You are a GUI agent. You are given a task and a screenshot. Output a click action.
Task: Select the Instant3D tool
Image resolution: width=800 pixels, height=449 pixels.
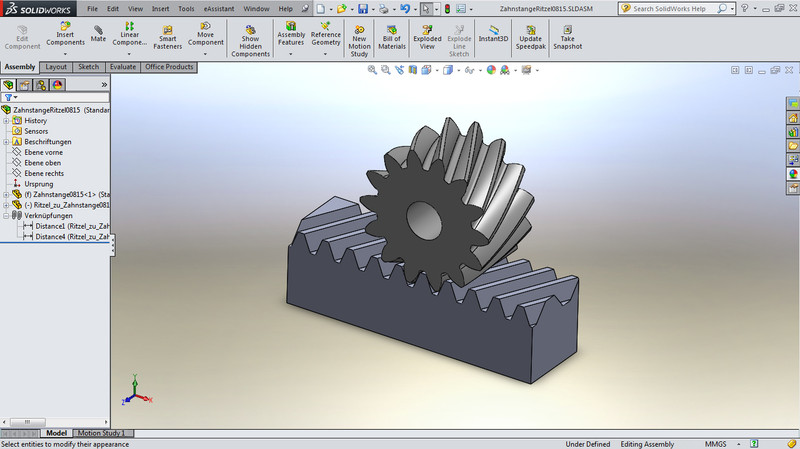tap(493, 31)
